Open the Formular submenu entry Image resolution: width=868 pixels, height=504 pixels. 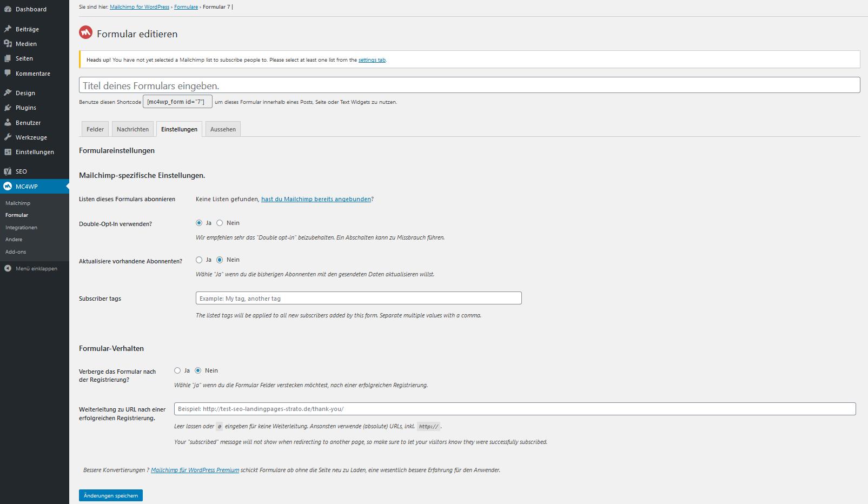[17, 215]
